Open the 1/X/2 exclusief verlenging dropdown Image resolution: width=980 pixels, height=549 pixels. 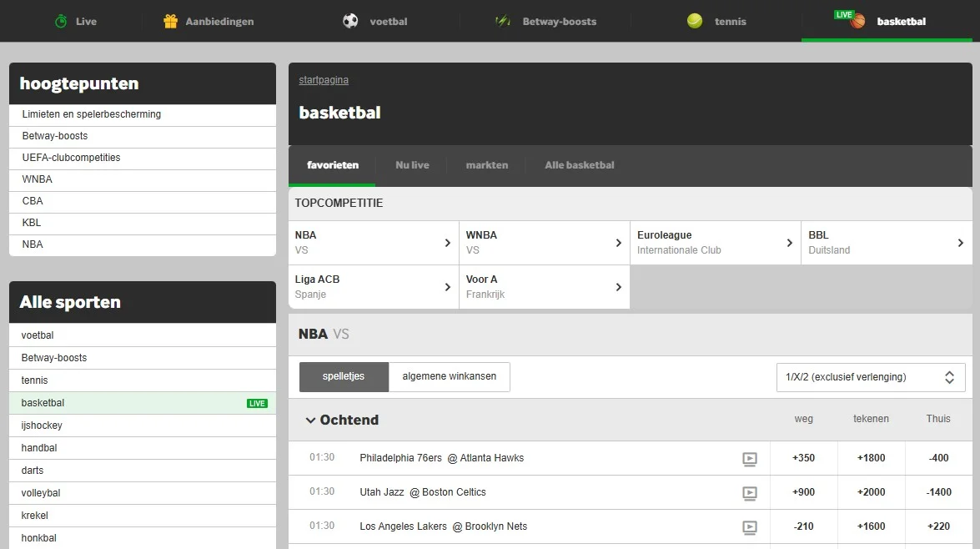tap(870, 376)
